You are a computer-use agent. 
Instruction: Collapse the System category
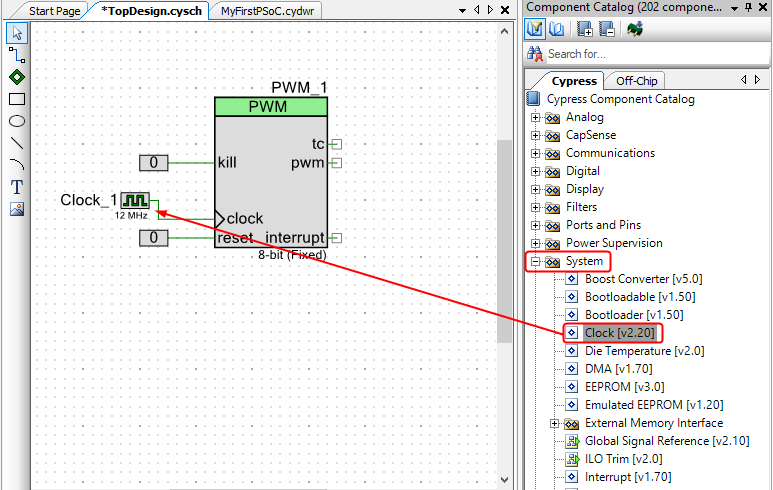pos(535,261)
